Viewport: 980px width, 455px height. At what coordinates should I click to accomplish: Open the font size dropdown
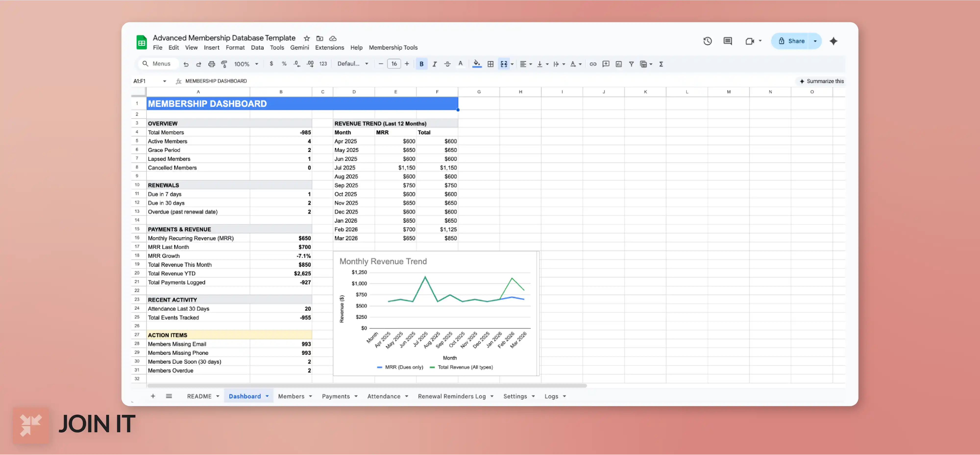[394, 64]
